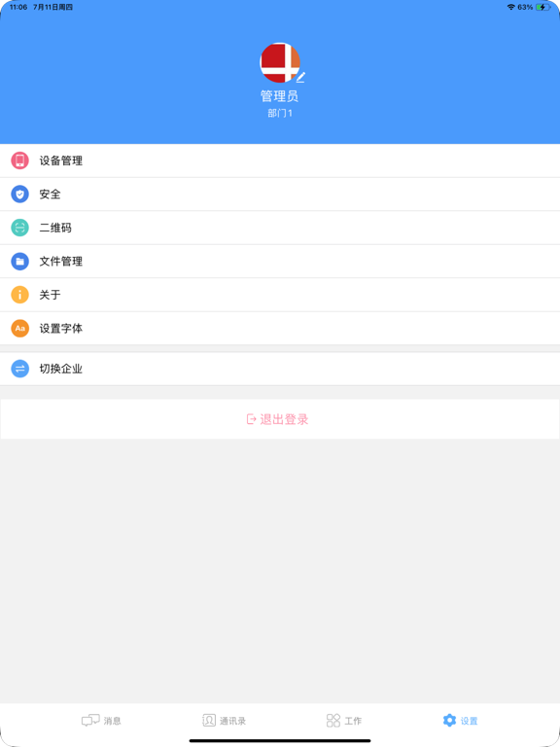This screenshot has height=747, width=560.
Task: Select the 设置 tab with gear icon
Action: click(460, 721)
